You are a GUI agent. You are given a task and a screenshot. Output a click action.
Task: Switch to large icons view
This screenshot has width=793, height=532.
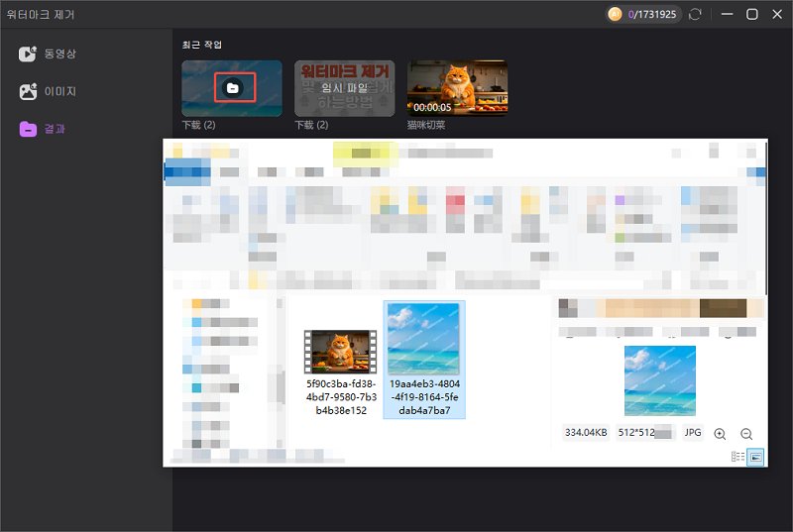[x=755, y=457]
